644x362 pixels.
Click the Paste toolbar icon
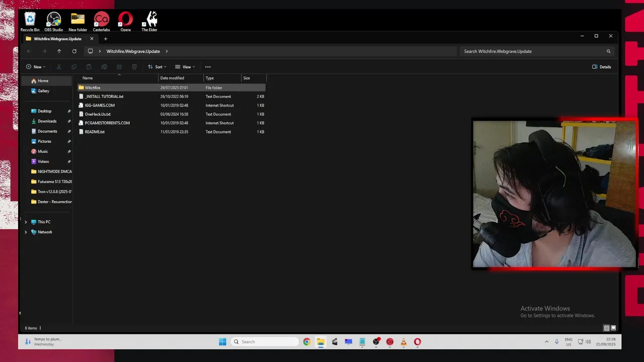[89, 67]
